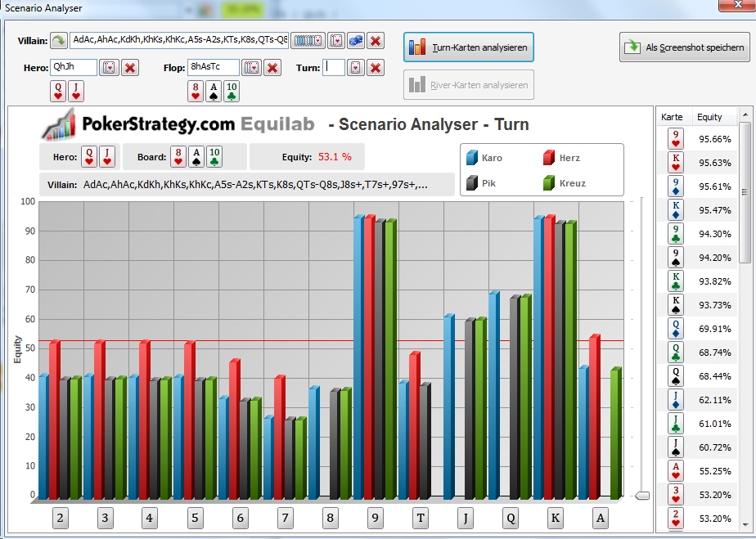The image size is (756, 539).
Task: Open the Hero card picker icon
Action: pyautogui.click(x=110, y=68)
